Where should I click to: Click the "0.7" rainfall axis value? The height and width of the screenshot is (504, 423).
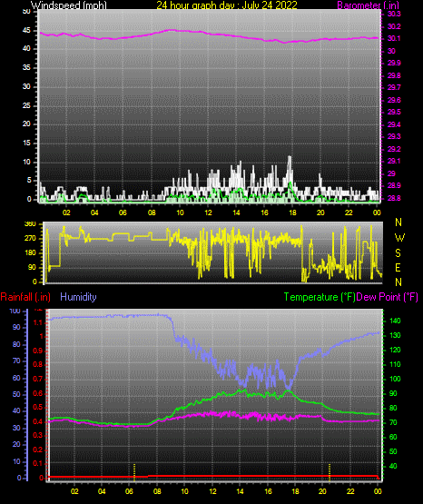coord(38,379)
